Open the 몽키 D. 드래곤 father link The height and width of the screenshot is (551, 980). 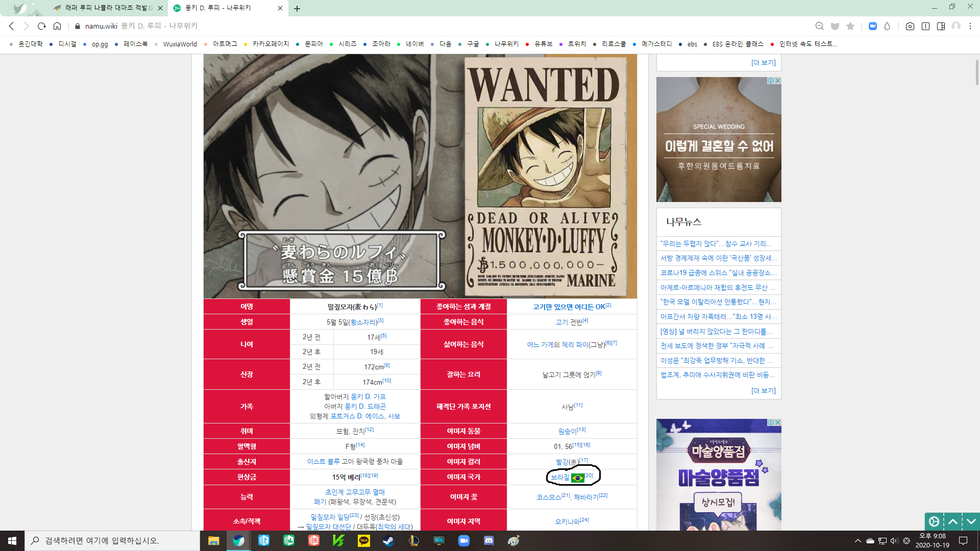(x=365, y=407)
